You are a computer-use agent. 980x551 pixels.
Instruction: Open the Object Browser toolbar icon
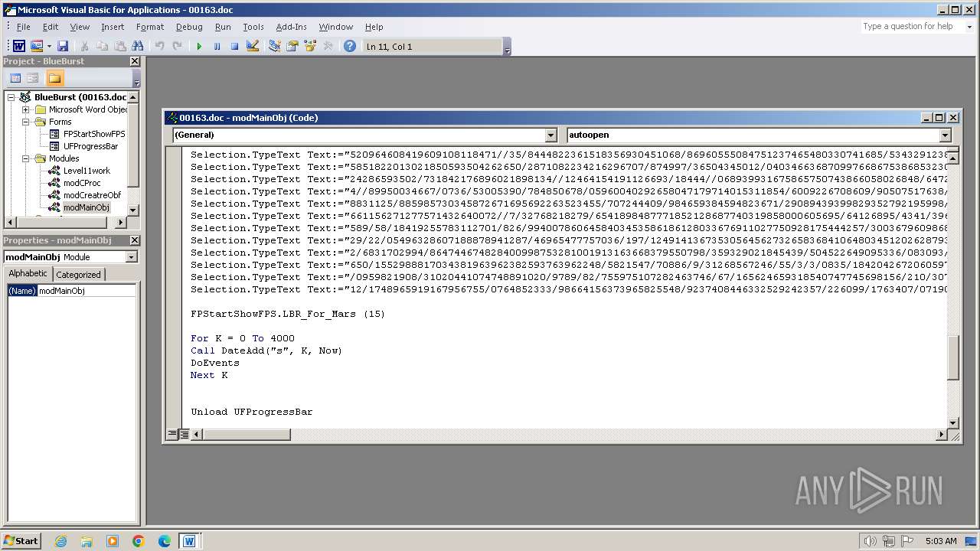[x=310, y=47]
